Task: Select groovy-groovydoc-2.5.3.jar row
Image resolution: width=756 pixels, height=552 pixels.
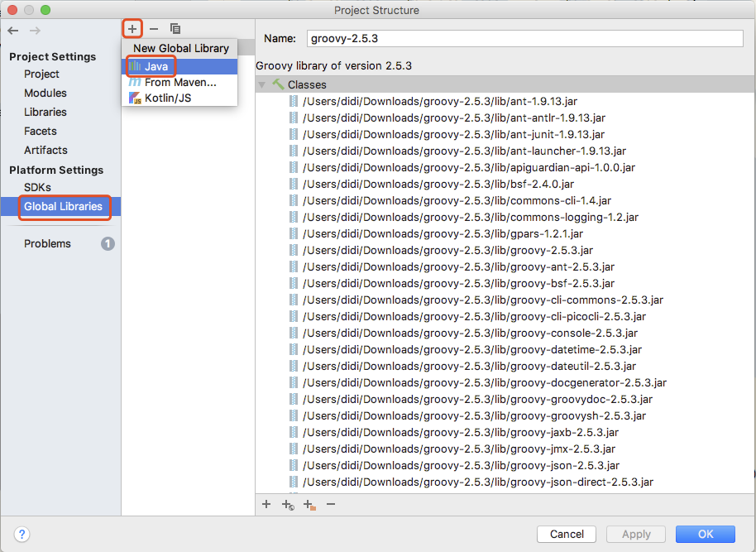Action: (x=505, y=399)
